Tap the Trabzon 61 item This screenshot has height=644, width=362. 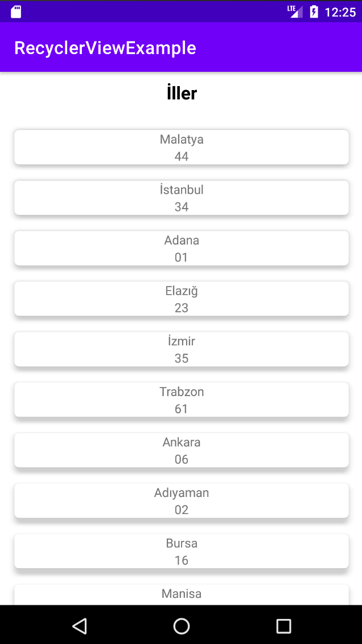(x=181, y=400)
